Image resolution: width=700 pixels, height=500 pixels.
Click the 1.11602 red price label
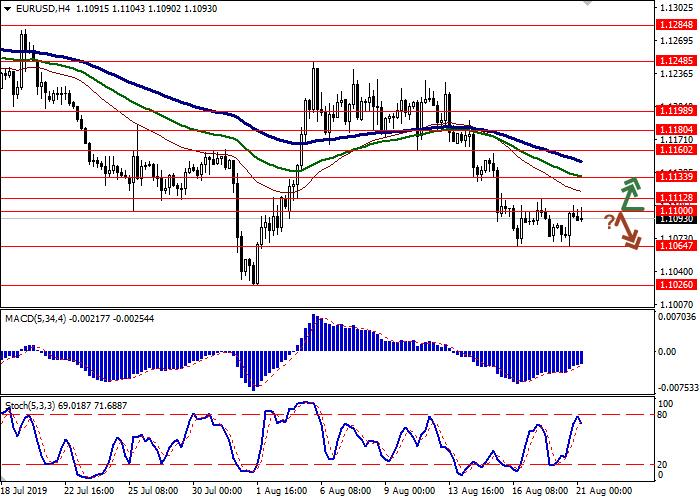click(677, 150)
